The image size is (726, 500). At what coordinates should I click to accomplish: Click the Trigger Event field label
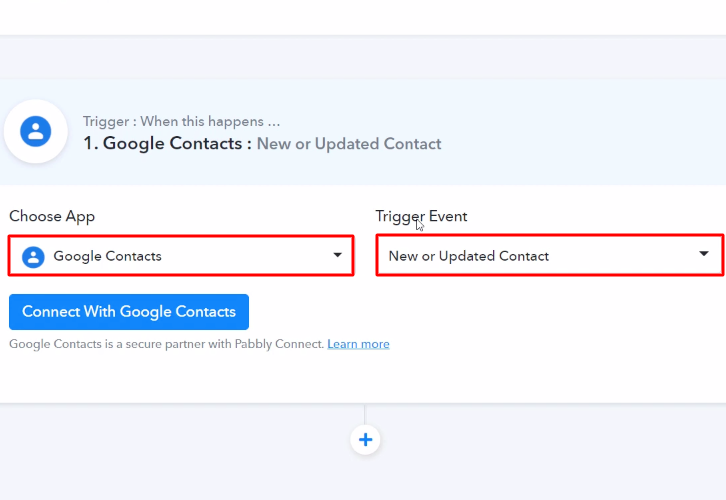click(x=421, y=216)
